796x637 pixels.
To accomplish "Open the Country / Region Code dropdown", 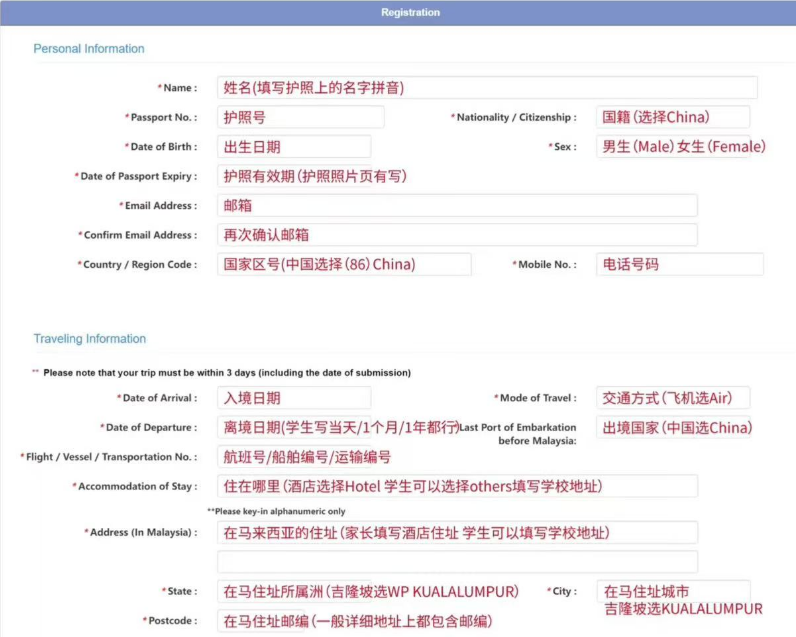I will (344, 265).
